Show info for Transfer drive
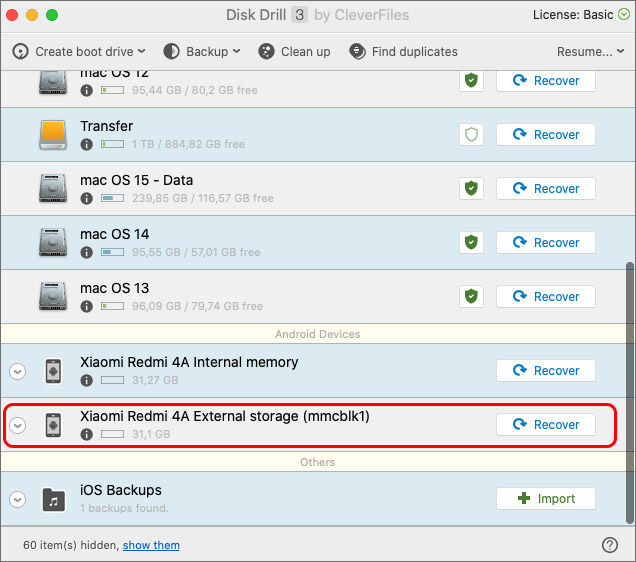The image size is (636, 562). click(x=86, y=144)
